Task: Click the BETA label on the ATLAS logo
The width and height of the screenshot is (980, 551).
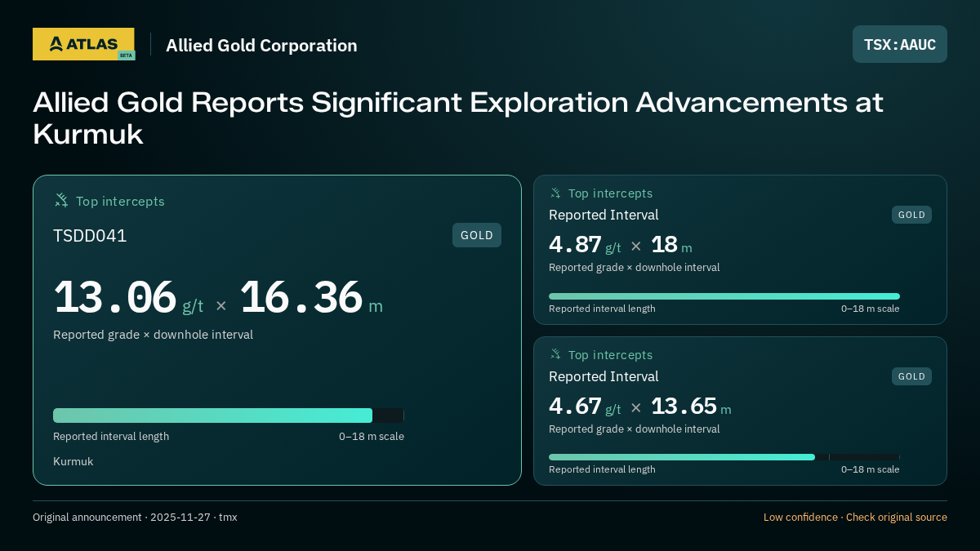Action: click(x=126, y=56)
